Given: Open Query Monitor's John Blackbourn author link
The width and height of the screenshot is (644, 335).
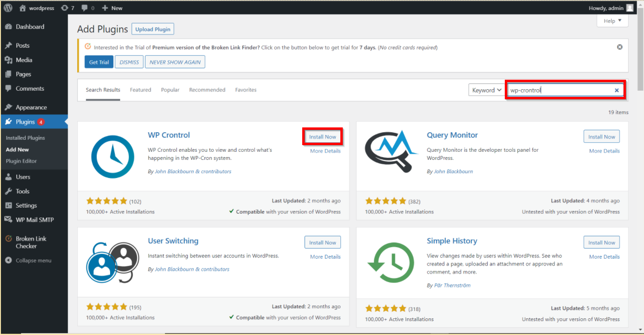Looking at the screenshot, I should coord(453,171).
